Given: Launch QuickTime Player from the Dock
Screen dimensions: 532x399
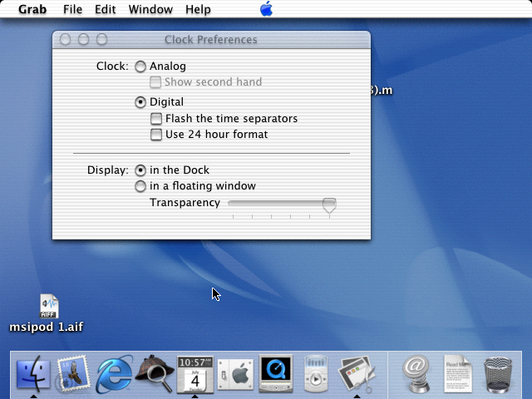Looking at the screenshot, I should pyautogui.click(x=276, y=373).
